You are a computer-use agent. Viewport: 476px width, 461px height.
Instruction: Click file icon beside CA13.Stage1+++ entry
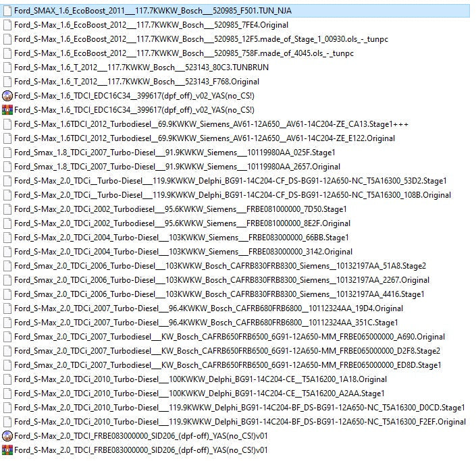click(x=7, y=124)
